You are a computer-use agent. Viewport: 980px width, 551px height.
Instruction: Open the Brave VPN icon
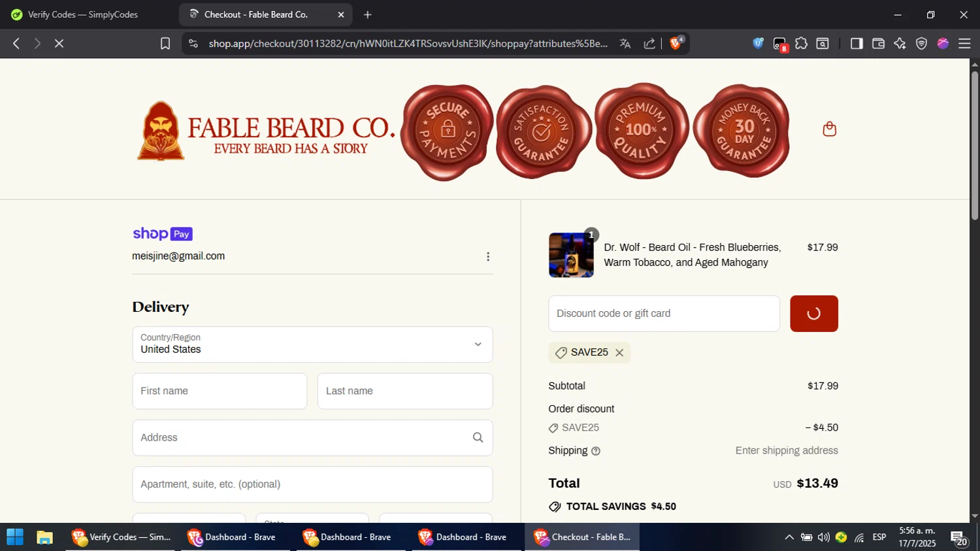coord(921,43)
